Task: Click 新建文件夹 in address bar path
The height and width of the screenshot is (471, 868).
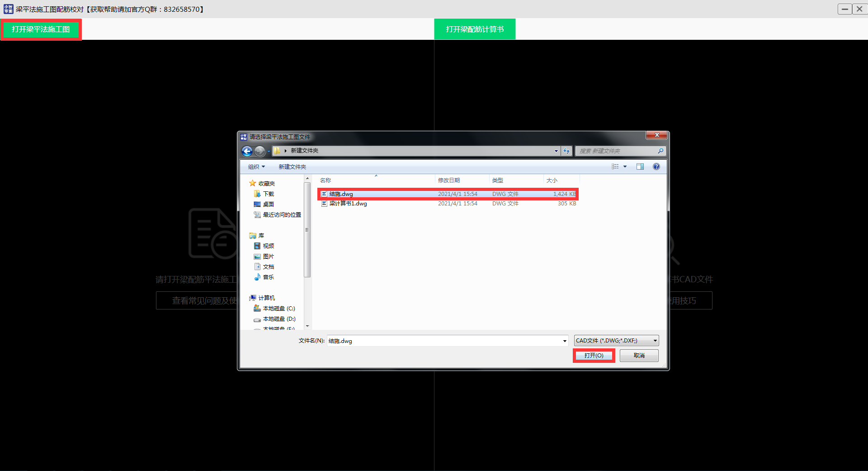Action: pyautogui.click(x=304, y=151)
